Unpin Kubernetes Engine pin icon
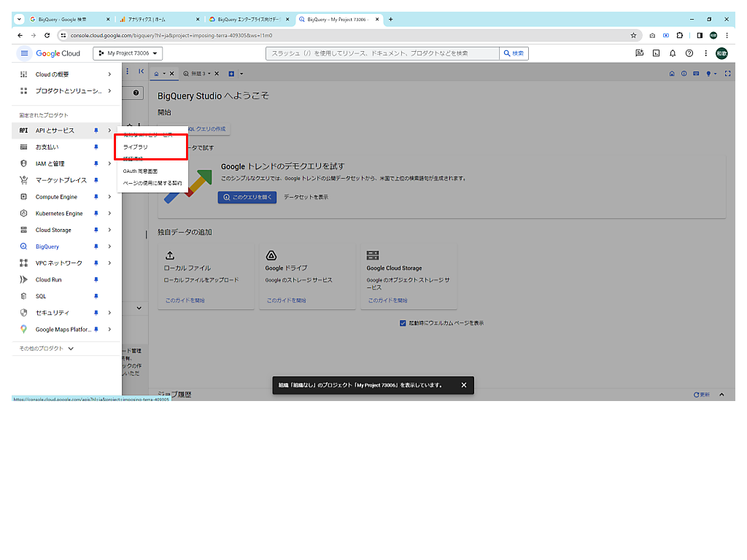 click(x=96, y=214)
